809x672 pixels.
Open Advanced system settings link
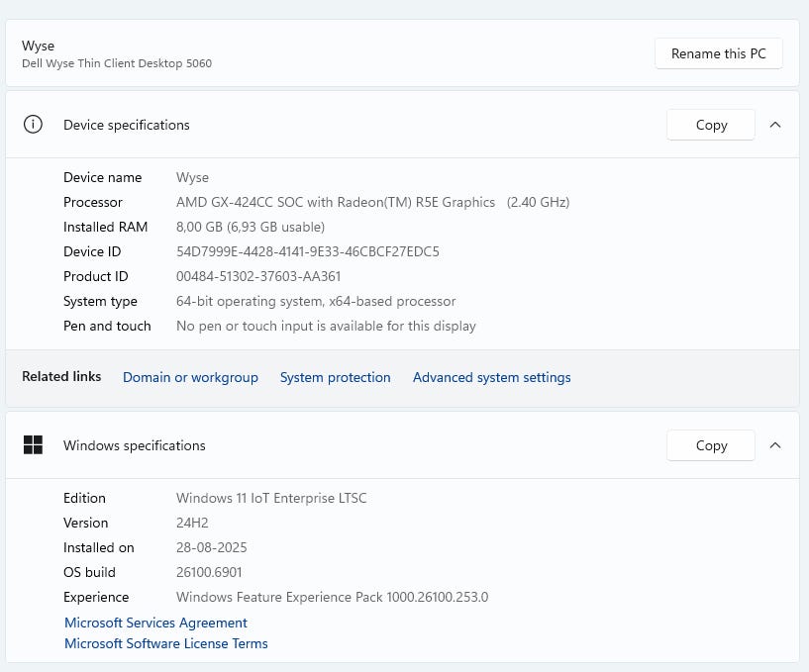click(x=491, y=377)
